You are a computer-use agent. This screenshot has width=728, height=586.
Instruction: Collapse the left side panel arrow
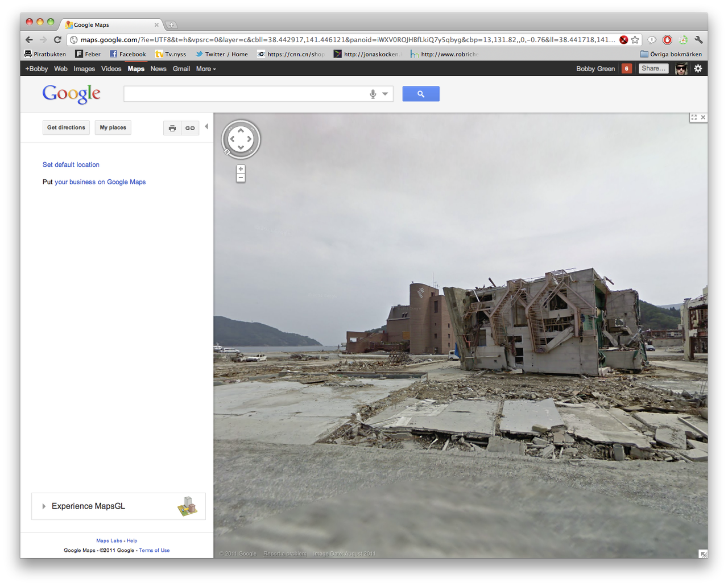206,127
